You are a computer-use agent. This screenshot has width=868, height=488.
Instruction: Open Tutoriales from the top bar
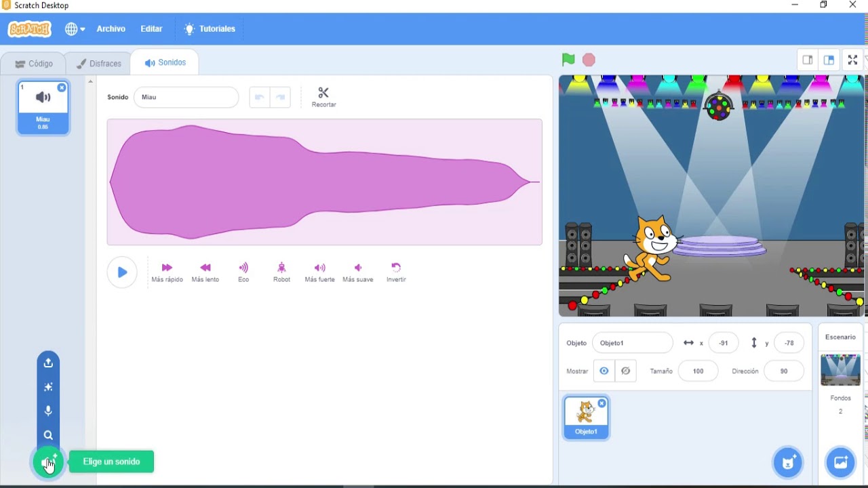pyautogui.click(x=210, y=29)
